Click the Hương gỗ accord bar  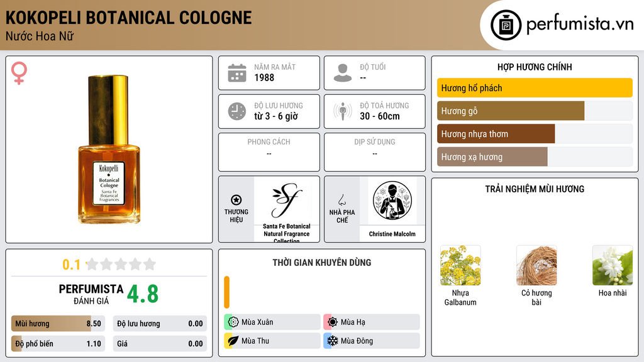[x=535, y=111]
